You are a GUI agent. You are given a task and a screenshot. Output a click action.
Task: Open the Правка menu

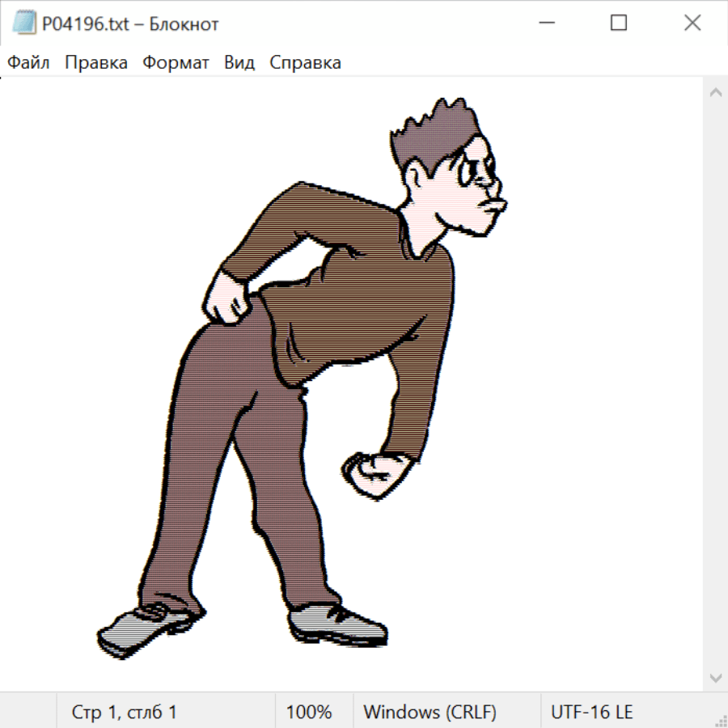coord(96,63)
